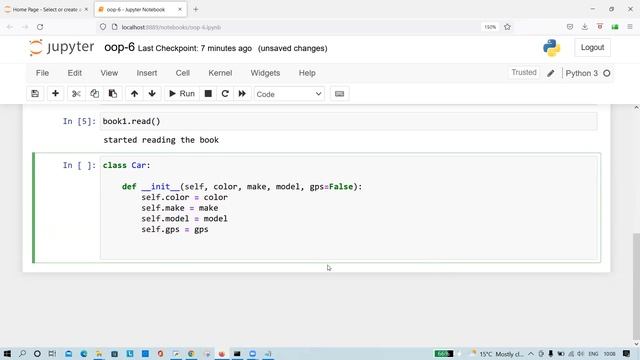This screenshot has height=360, width=640.
Task: Run the current cell
Action: point(182,94)
